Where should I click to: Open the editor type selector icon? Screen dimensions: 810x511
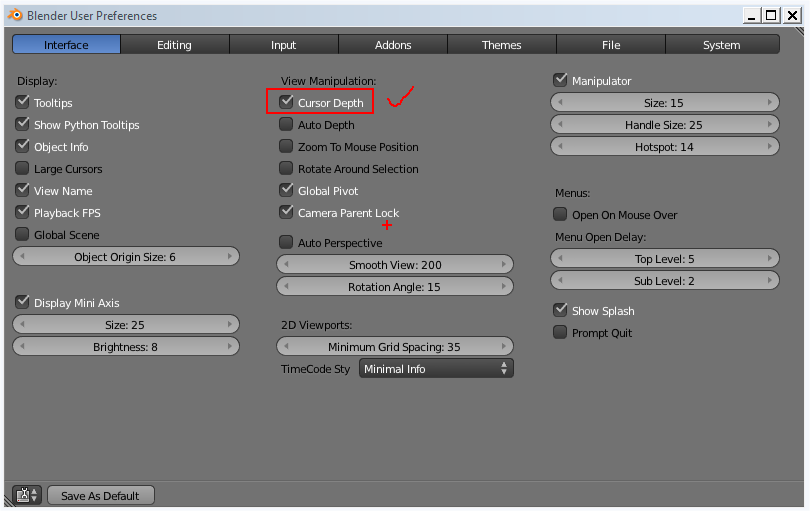pyautogui.click(x=27, y=495)
